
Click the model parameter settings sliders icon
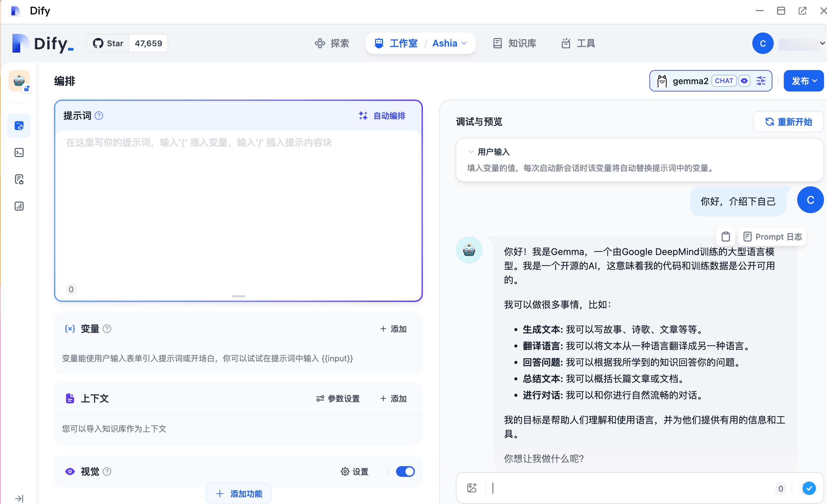(x=761, y=80)
